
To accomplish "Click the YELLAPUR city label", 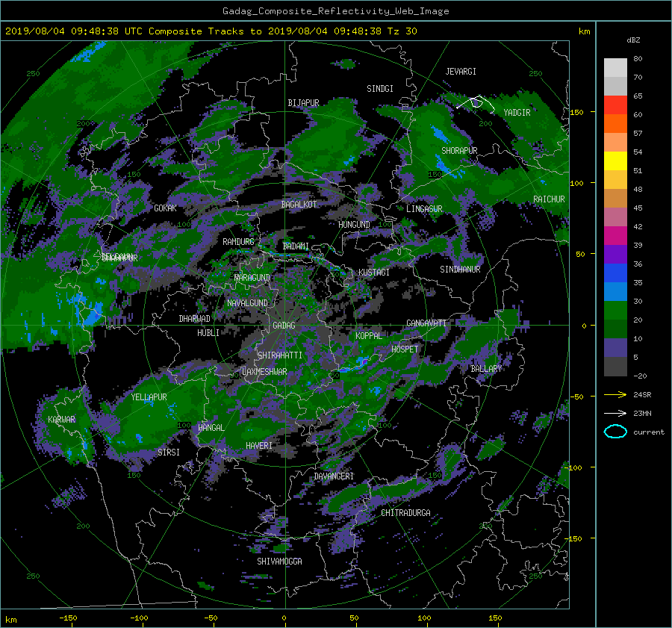I will click(x=149, y=397).
